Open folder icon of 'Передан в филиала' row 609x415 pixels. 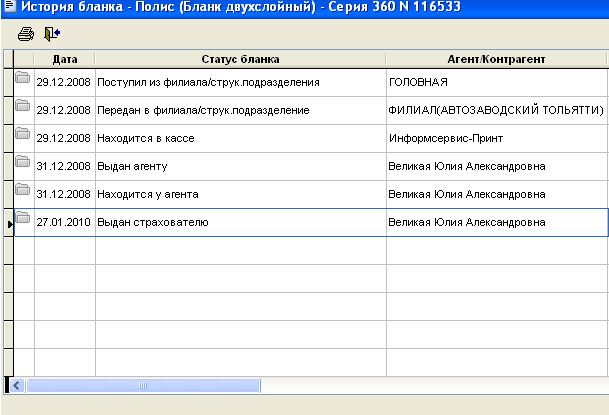click(x=23, y=106)
